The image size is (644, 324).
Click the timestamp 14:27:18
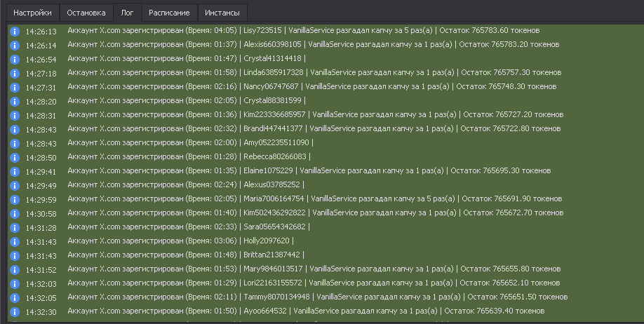coord(41,74)
